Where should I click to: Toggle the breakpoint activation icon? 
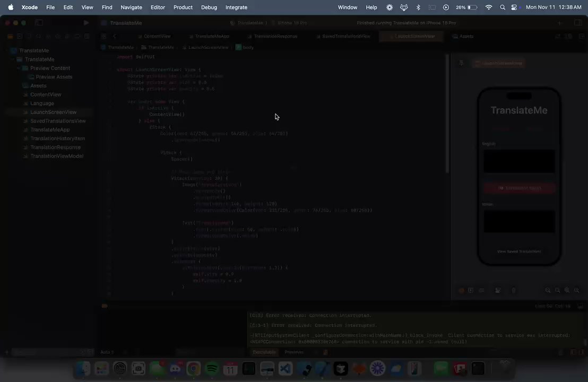click(x=105, y=306)
